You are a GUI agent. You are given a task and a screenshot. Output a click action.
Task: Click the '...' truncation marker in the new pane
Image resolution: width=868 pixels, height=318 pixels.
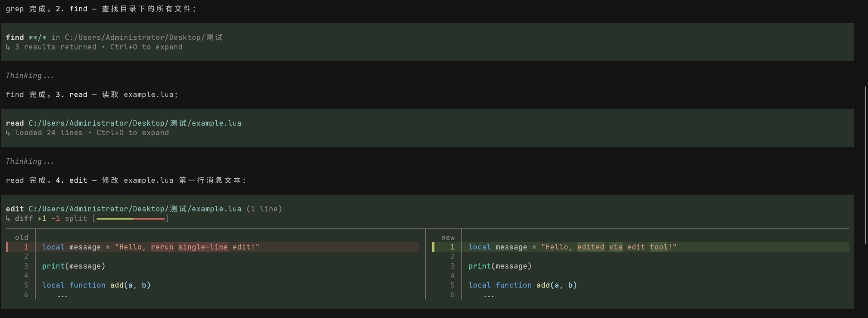(x=489, y=296)
